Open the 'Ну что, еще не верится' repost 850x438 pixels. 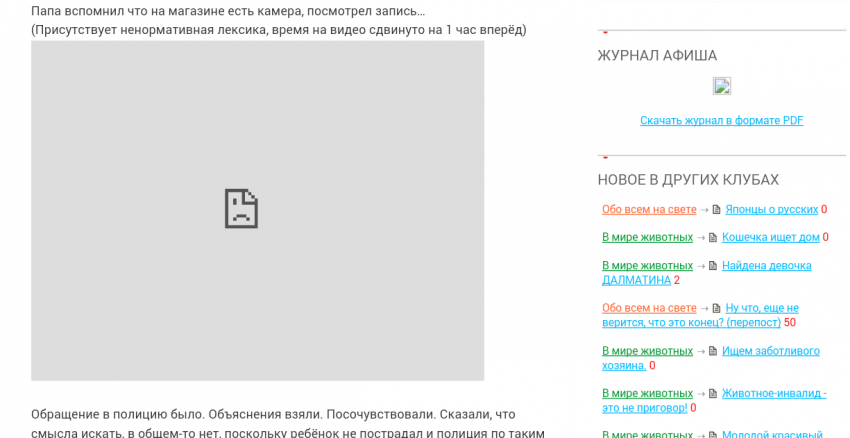[761, 308]
